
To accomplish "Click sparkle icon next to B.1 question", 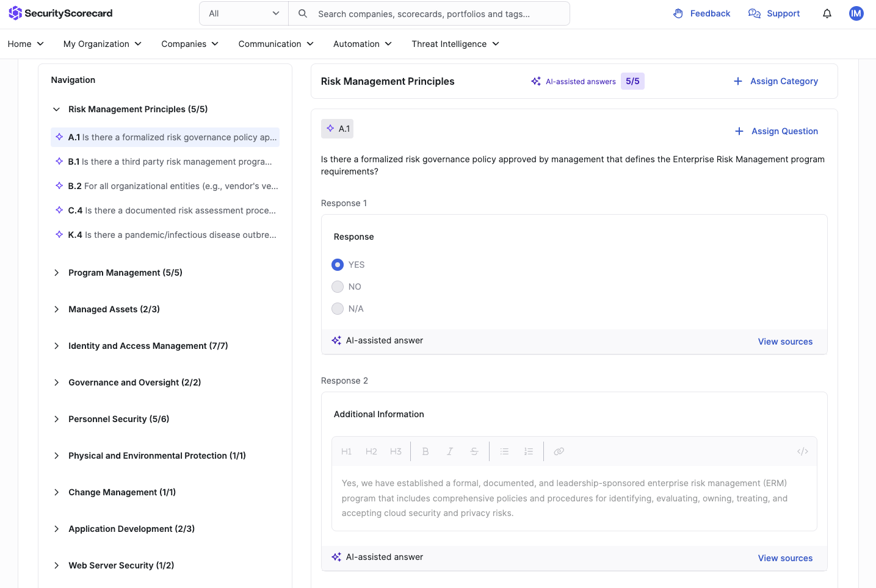I will coord(59,161).
